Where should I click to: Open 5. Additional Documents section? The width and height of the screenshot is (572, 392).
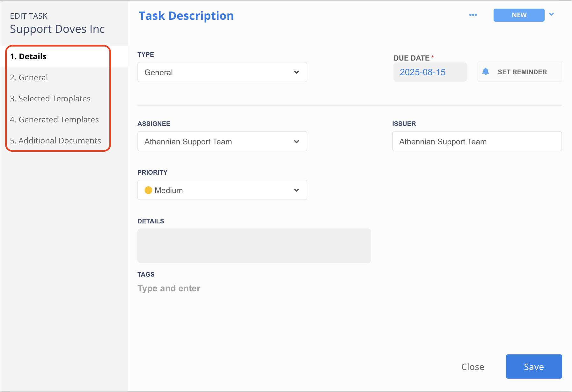[55, 141]
